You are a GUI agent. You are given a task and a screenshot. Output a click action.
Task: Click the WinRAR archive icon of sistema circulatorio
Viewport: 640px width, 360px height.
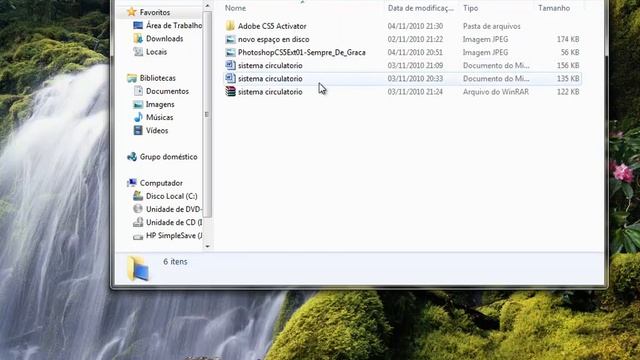pos(230,91)
